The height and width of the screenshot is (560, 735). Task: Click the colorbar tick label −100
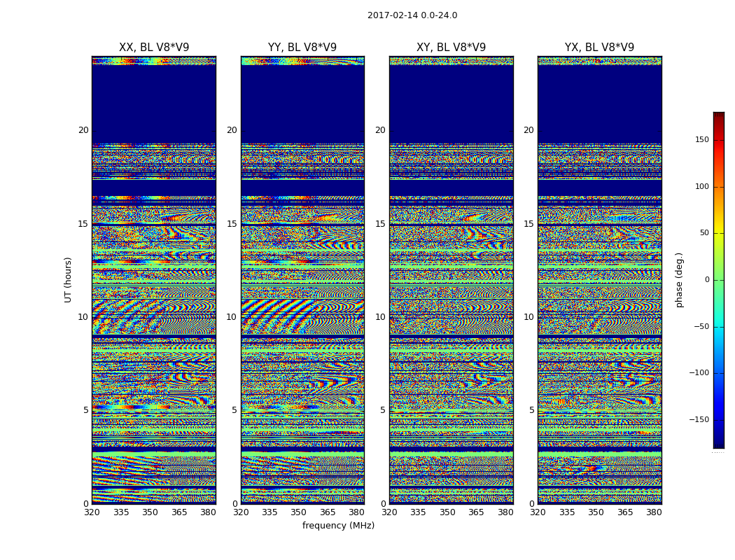coord(699,372)
